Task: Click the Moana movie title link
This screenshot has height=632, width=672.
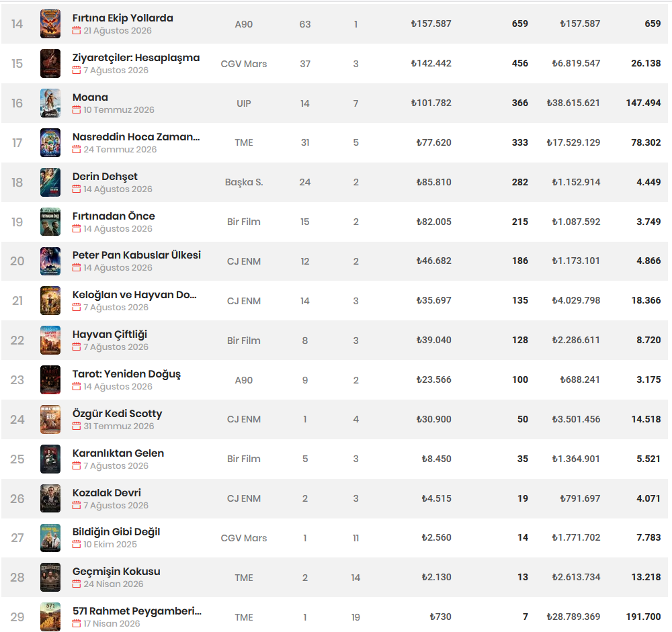Action: 90,97
